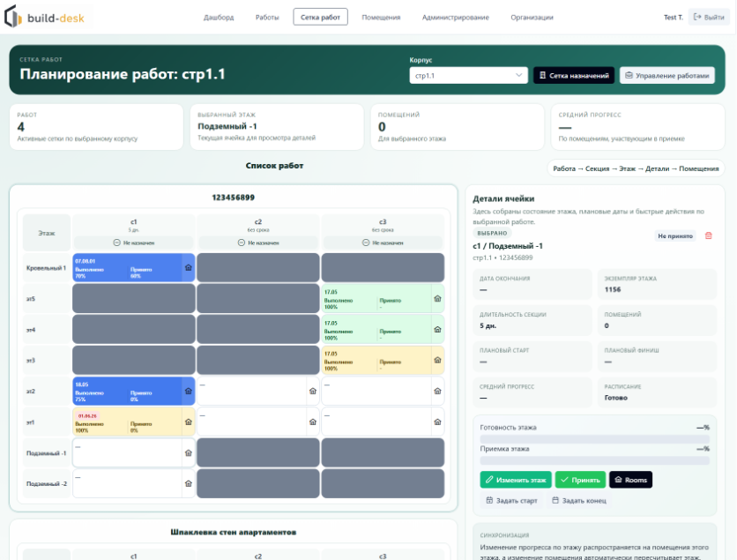The height and width of the screenshot is (560, 737).
Task: Open rooms icon in Подземный -2 c1 cell
Action: click(189, 483)
